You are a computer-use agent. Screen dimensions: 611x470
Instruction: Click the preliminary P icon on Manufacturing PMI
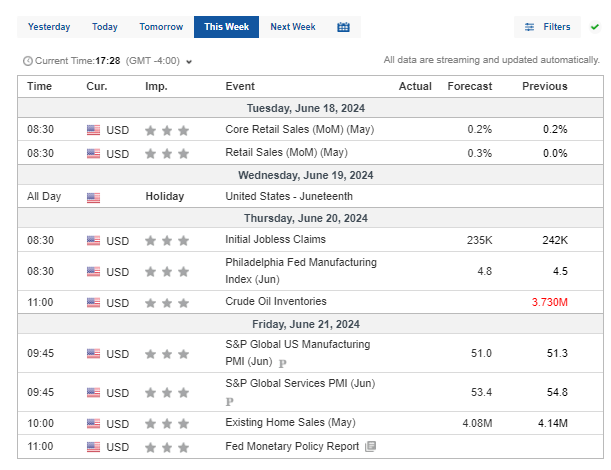point(282,362)
